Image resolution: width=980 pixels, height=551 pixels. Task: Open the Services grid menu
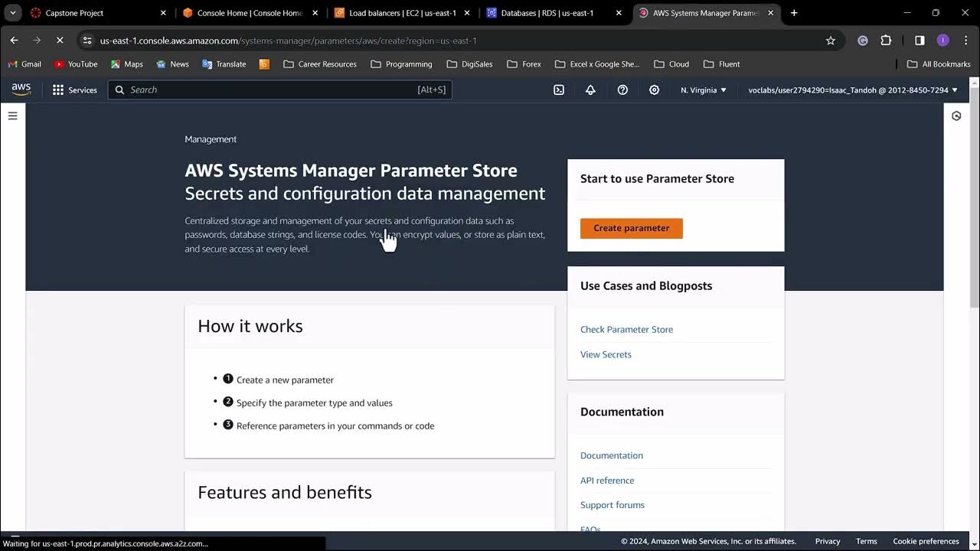pyautogui.click(x=74, y=90)
